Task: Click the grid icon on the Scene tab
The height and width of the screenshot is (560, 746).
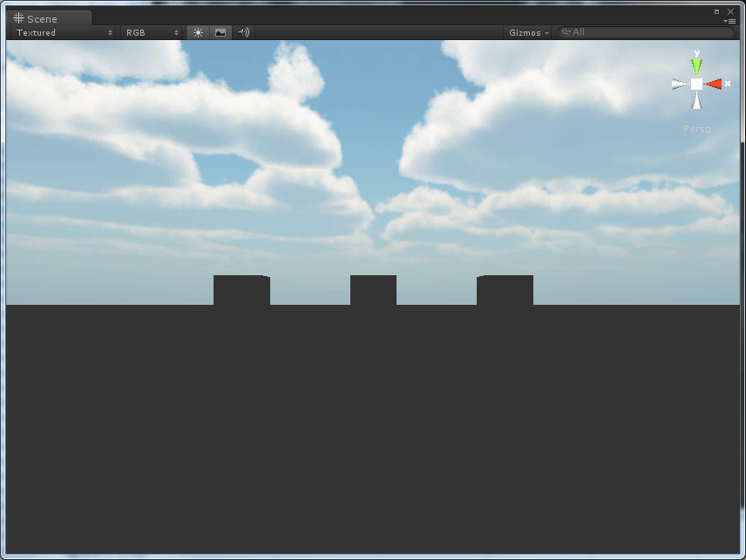Action: tap(17, 17)
